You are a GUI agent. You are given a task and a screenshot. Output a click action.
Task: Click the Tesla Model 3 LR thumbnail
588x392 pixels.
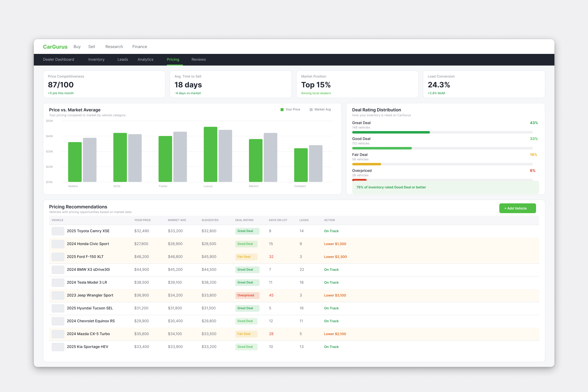(x=58, y=282)
